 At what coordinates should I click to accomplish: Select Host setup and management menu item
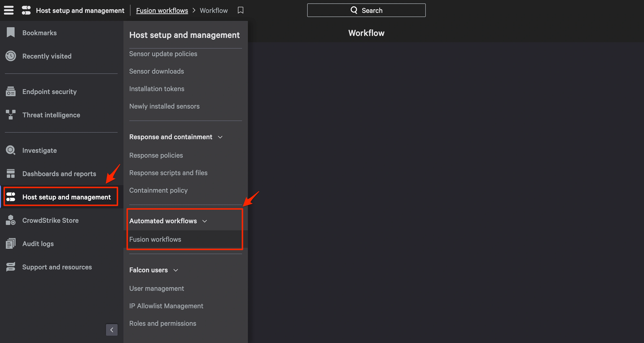coord(66,197)
